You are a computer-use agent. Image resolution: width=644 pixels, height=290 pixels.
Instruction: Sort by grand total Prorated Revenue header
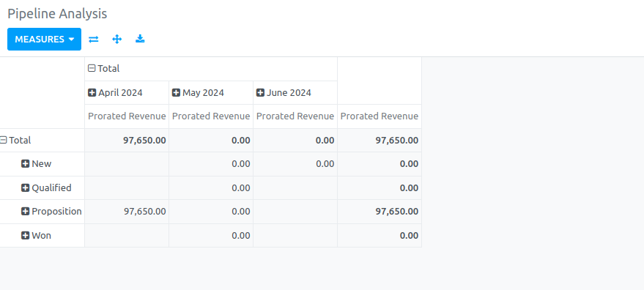(380, 116)
